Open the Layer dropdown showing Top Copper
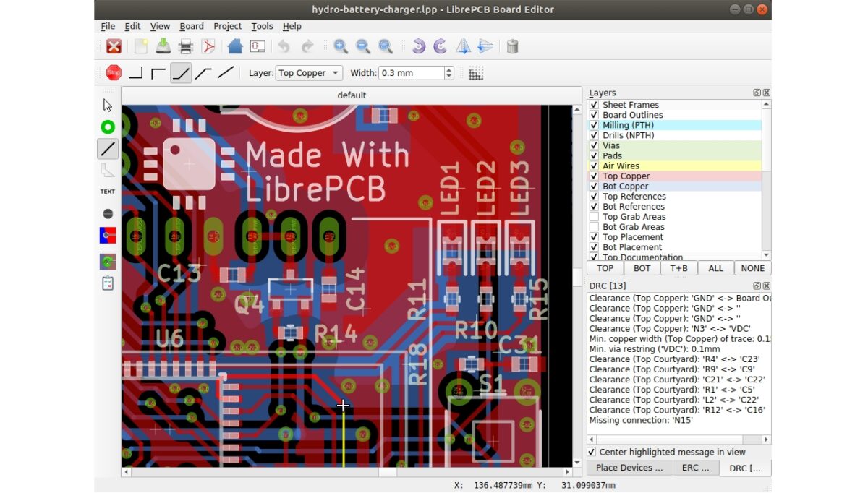This screenshot has height=493, width=868. 308,72
